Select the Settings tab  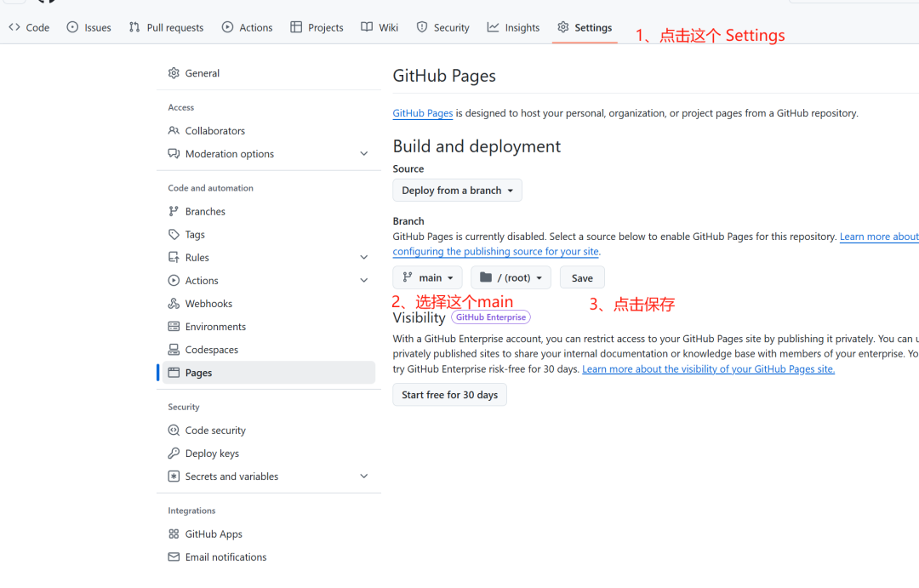[585, 27]
